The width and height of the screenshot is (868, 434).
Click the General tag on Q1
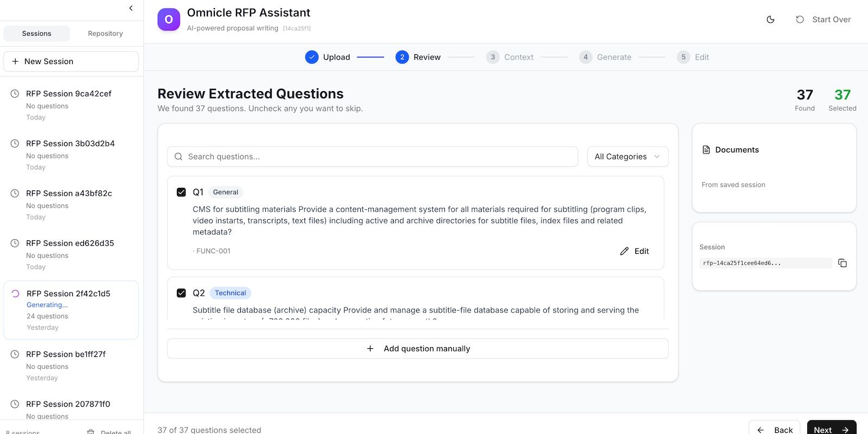tap(226, 192)
